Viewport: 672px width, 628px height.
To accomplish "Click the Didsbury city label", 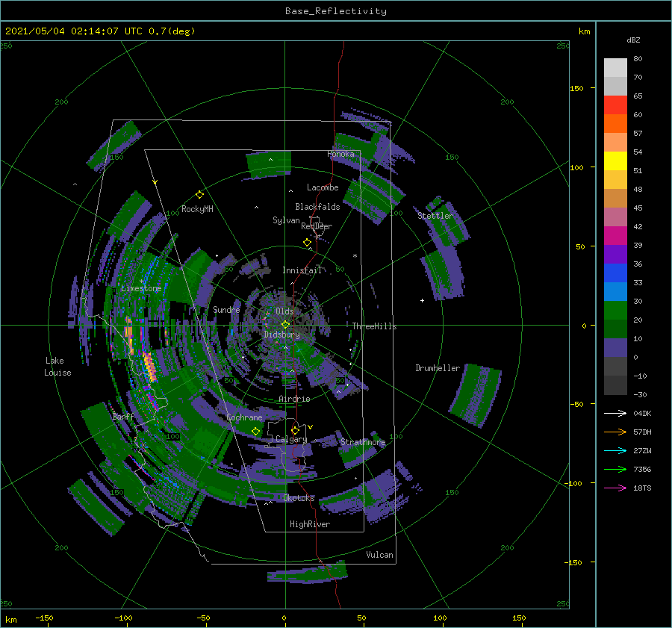I will pos(282,335).
